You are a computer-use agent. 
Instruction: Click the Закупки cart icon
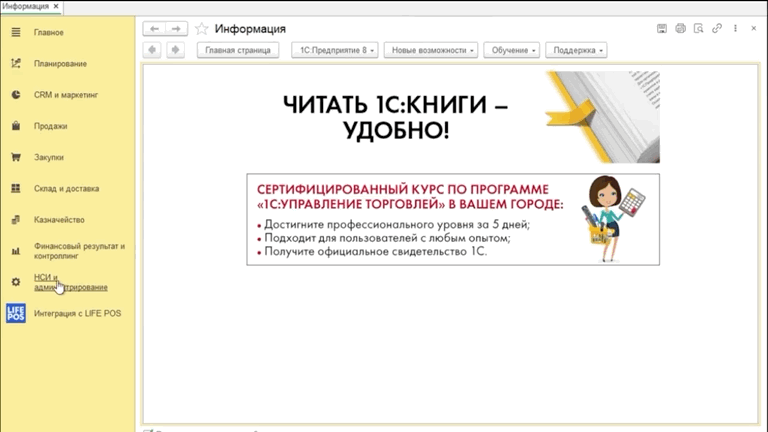(16, 157)
